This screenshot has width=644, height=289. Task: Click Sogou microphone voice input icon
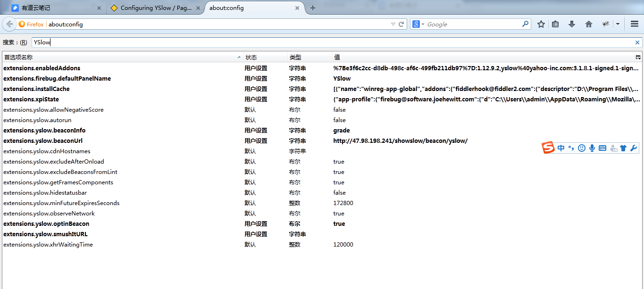point(592,148)
